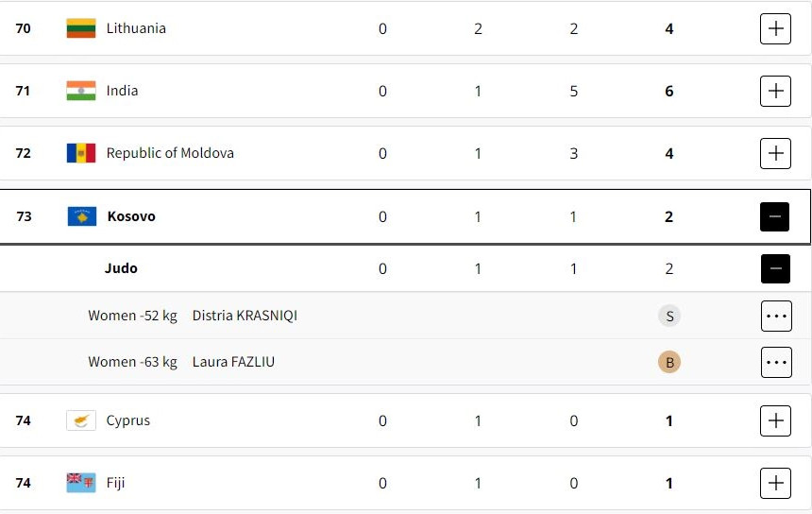Click the Lithuania flag icon
Screen dimensions: 812x514
80,28
